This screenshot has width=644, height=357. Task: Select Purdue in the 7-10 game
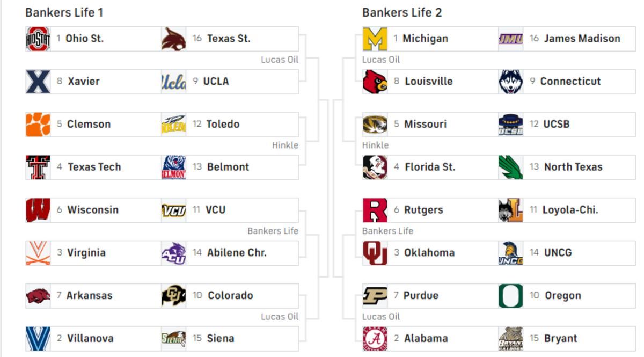tap(431, 296)
